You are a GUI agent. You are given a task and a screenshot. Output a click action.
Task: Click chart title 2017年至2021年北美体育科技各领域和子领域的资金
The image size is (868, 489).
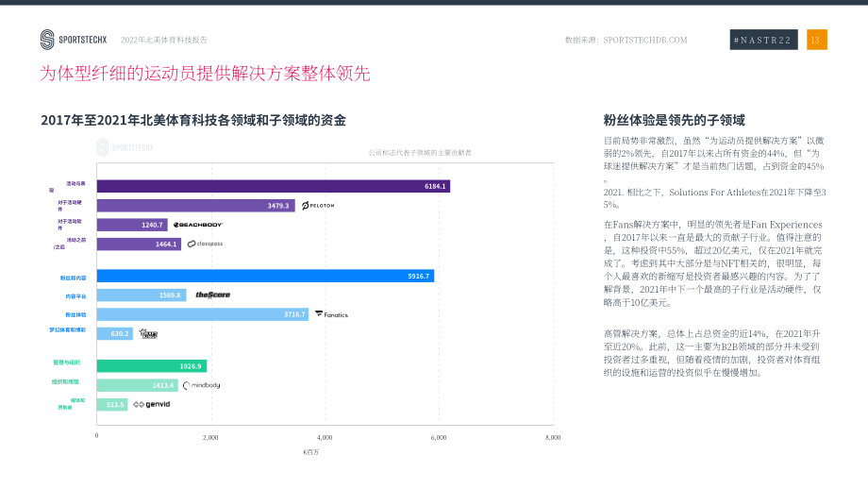coord(193,120)
